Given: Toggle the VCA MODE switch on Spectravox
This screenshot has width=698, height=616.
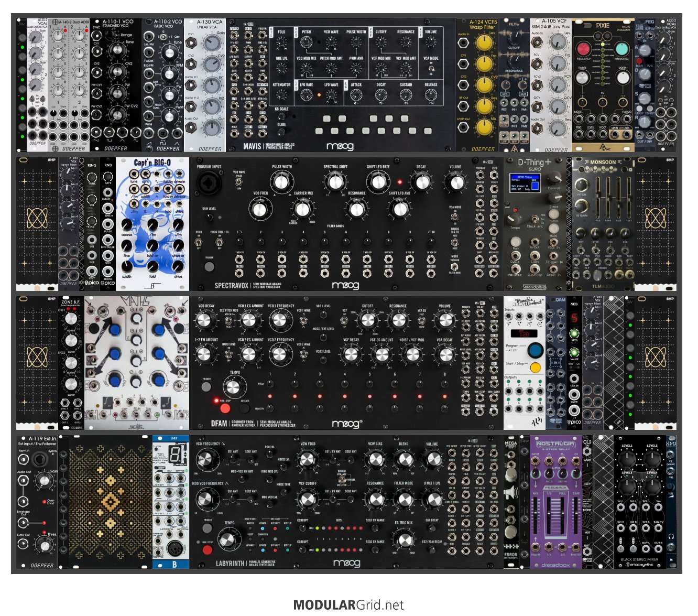Looking at the screenshot, I should [x=455, y=217].
